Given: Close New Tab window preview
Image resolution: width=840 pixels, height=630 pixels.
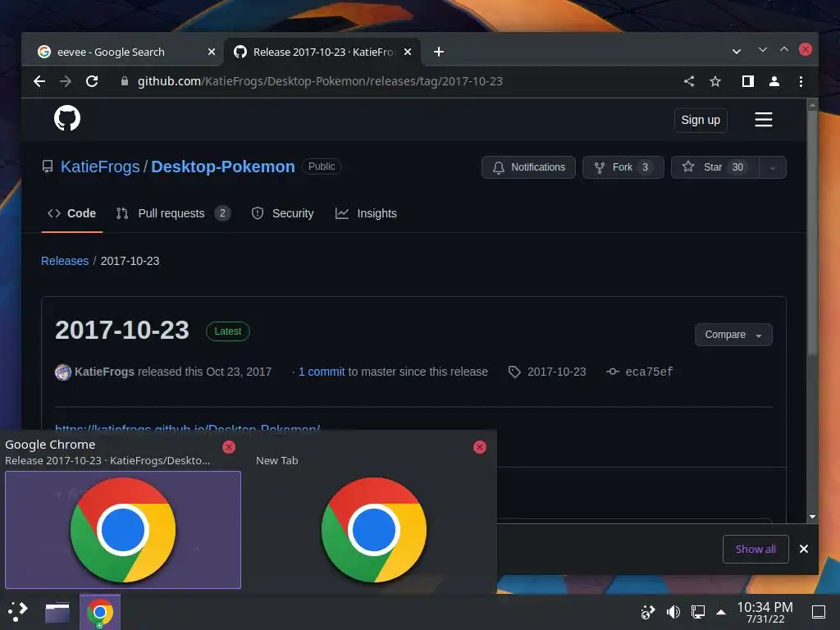Looking at the screenshot, I should 480,447.
